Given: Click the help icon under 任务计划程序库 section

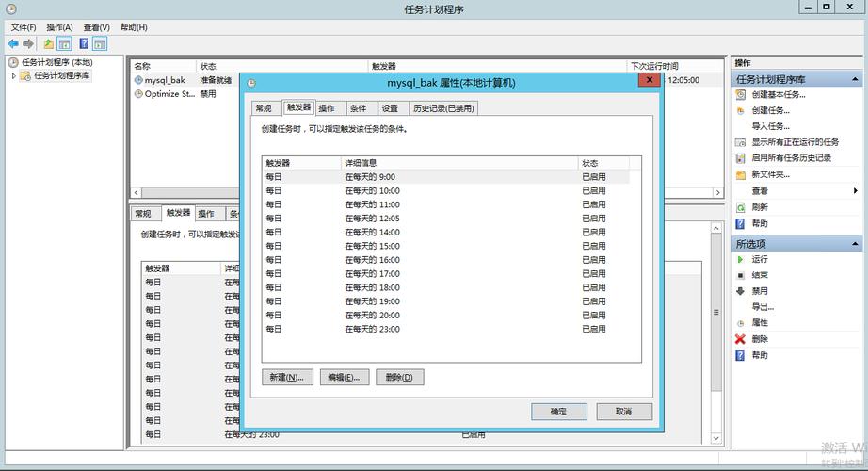Looking at the screenshot, I should tap(740, 224).
